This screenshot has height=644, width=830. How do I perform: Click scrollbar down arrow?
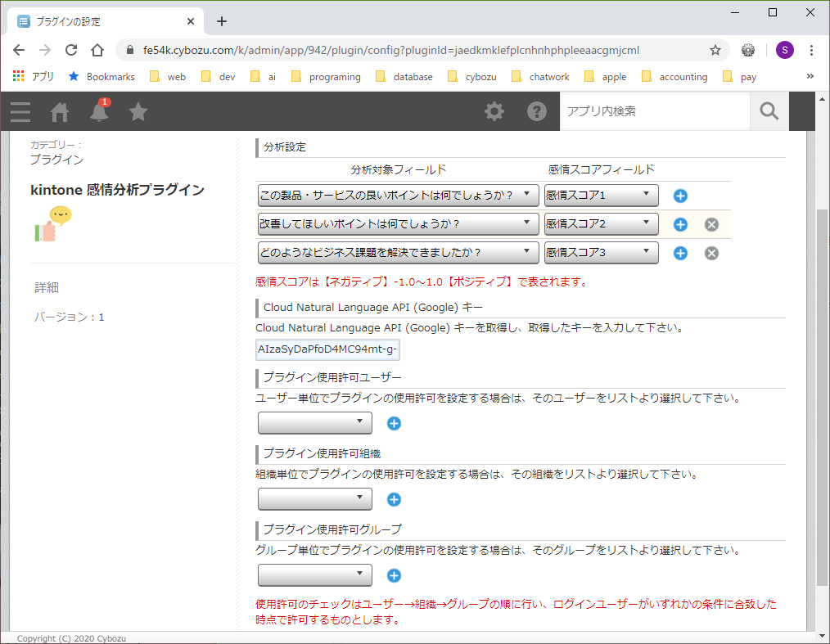click(x=822, y=636)
